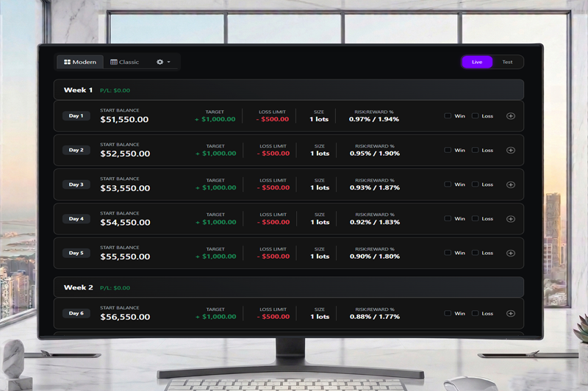The width and height of the screenshot is (588, 391).
Task: Click the plus icon on Day 5 row
Action: point(510,253)
